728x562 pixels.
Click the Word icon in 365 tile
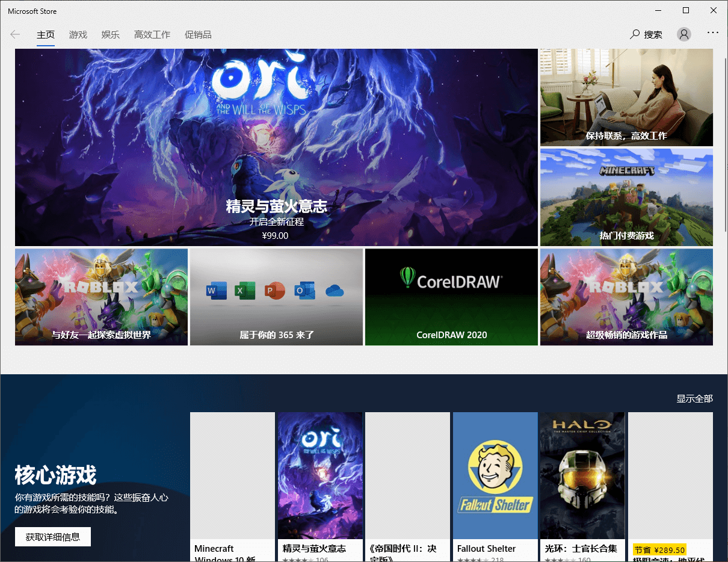215,291
